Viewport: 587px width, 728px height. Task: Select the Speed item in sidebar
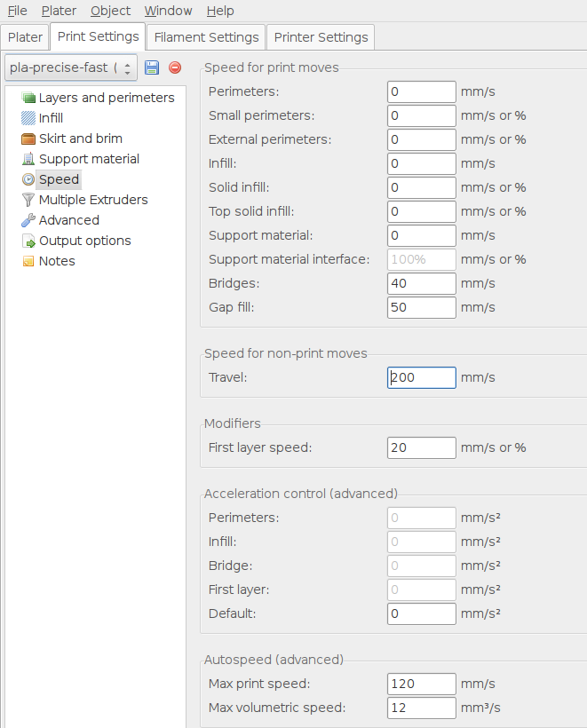point(59,179)
